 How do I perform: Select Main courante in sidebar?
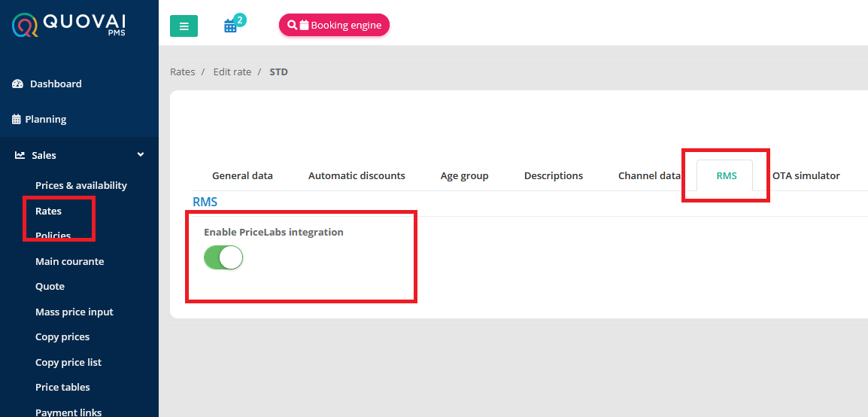[x=69, y=261]
